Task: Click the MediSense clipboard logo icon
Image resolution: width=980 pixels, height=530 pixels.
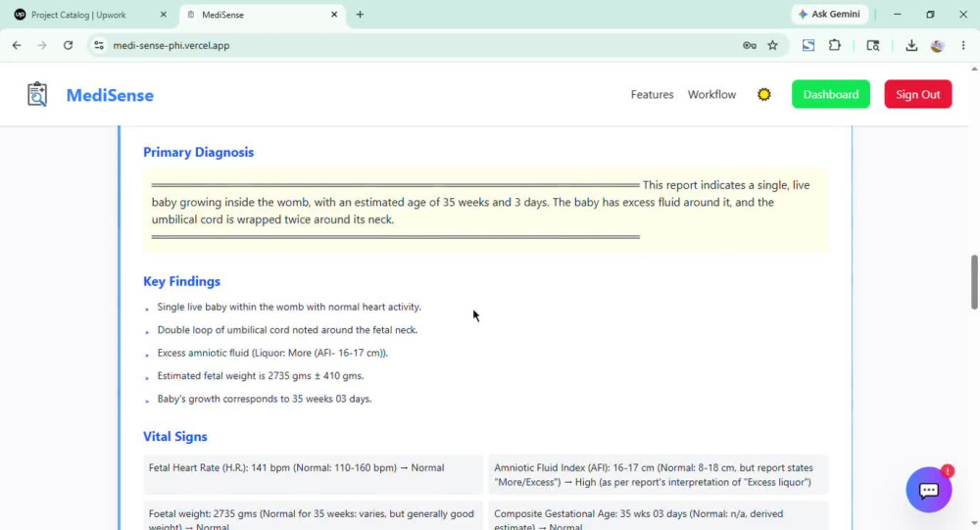Action: pyautogui.click(x=37, y=94)
